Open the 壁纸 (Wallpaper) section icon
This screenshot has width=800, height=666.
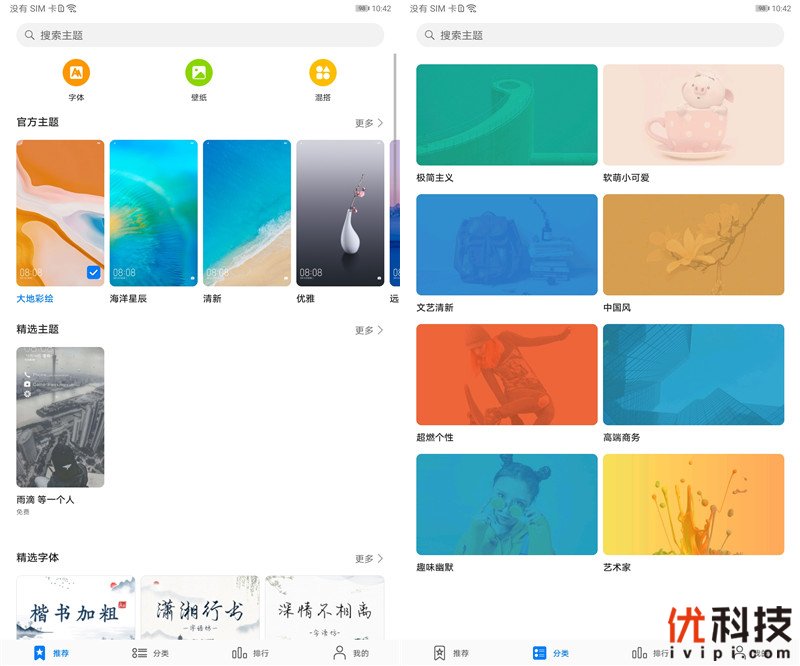(200, 73)
